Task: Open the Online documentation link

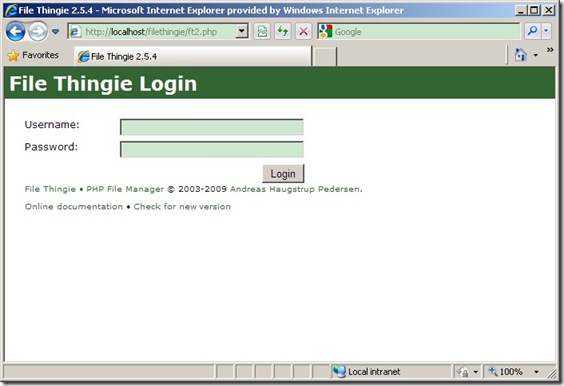Action: pyautogui.click(x=74, y=206)
